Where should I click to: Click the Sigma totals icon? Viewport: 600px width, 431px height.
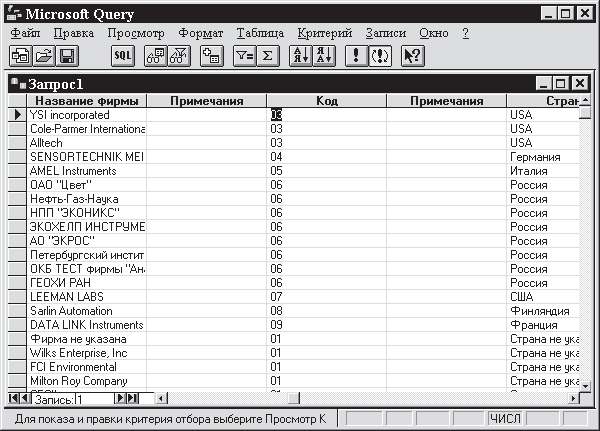[x=268, y=57]
